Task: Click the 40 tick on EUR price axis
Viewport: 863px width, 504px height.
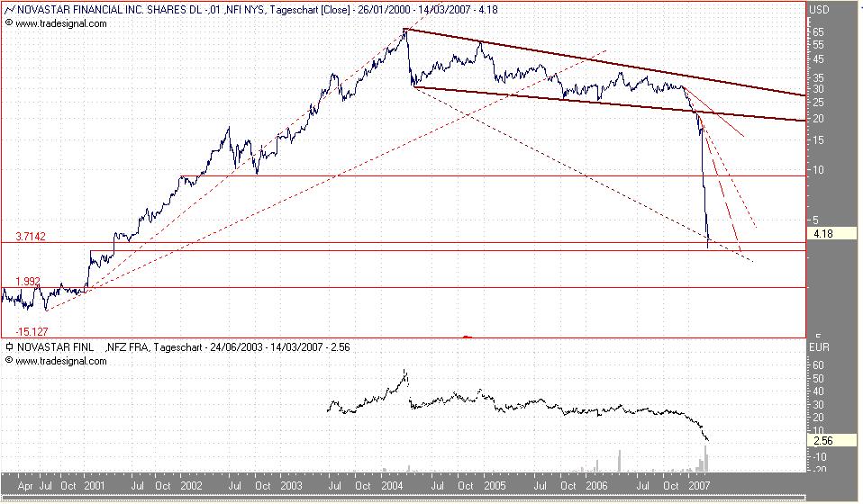Action: [818, 391]
